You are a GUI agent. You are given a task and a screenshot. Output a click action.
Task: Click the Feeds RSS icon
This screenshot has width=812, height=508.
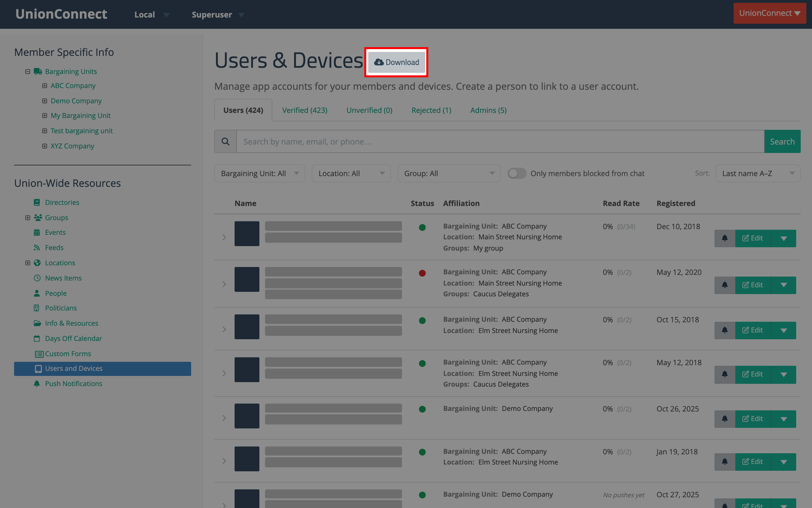[x=37, y=248]
